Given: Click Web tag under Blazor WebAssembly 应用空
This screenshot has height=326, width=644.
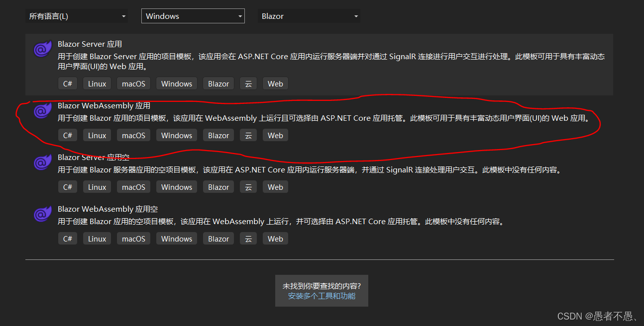Looking at the screenshot, I should pyautogui.click(x=275, y=239).
